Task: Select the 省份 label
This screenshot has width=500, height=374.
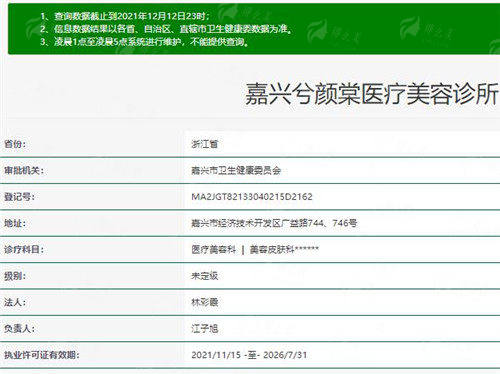Action: coord(15,144)
